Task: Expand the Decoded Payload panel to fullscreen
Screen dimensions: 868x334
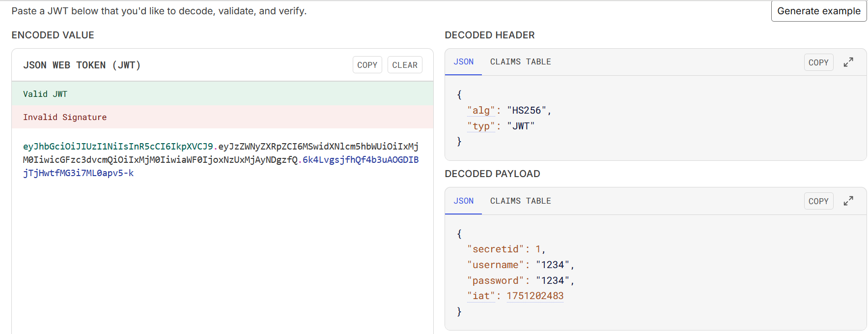Action: coord(848,201)
